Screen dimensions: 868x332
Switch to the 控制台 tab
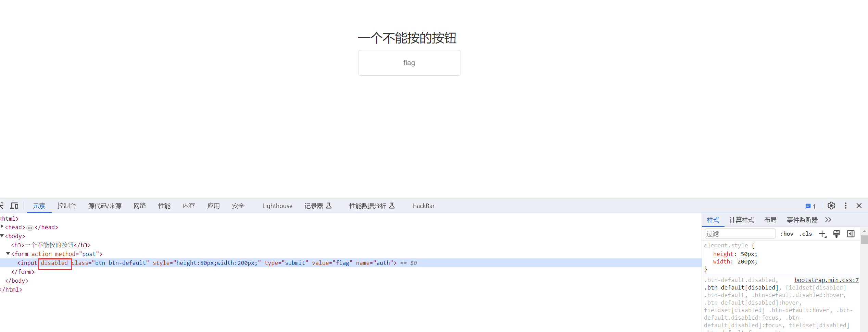point(67,206)
